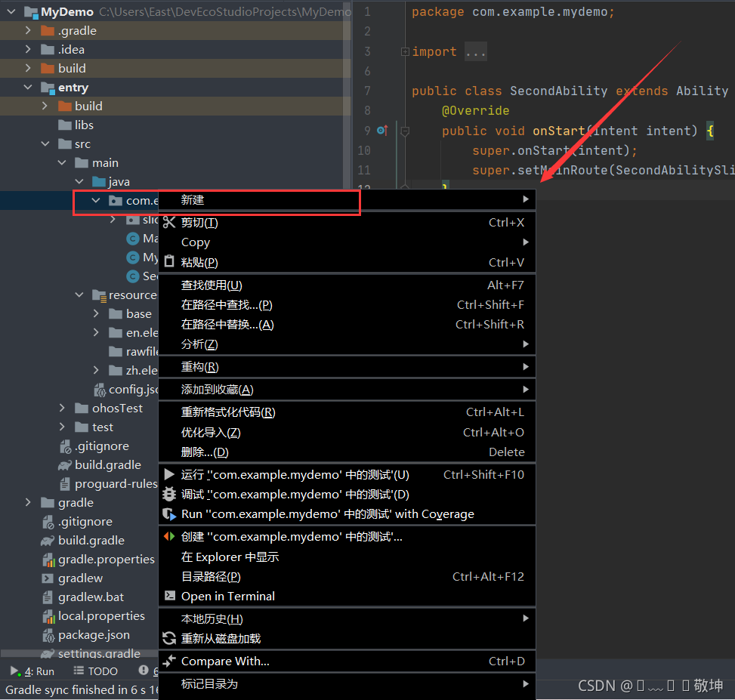Click the Gradle sync finished status message

click(81, 689)
